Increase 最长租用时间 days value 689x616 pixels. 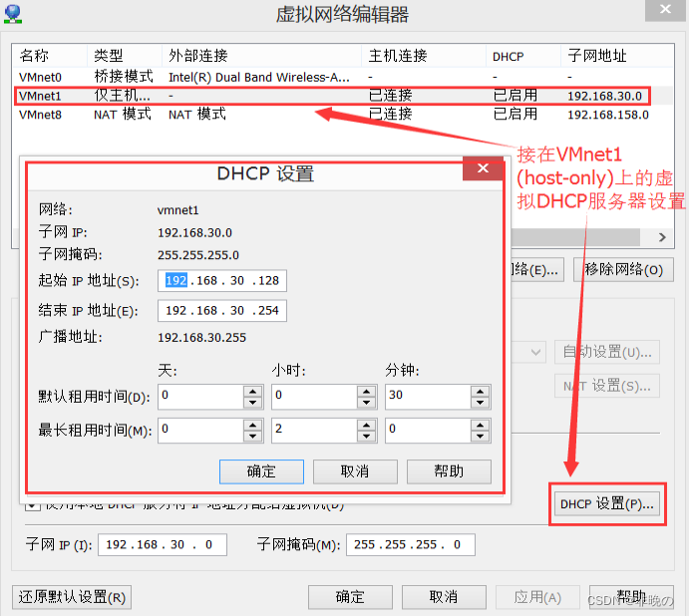click(253, 425)
